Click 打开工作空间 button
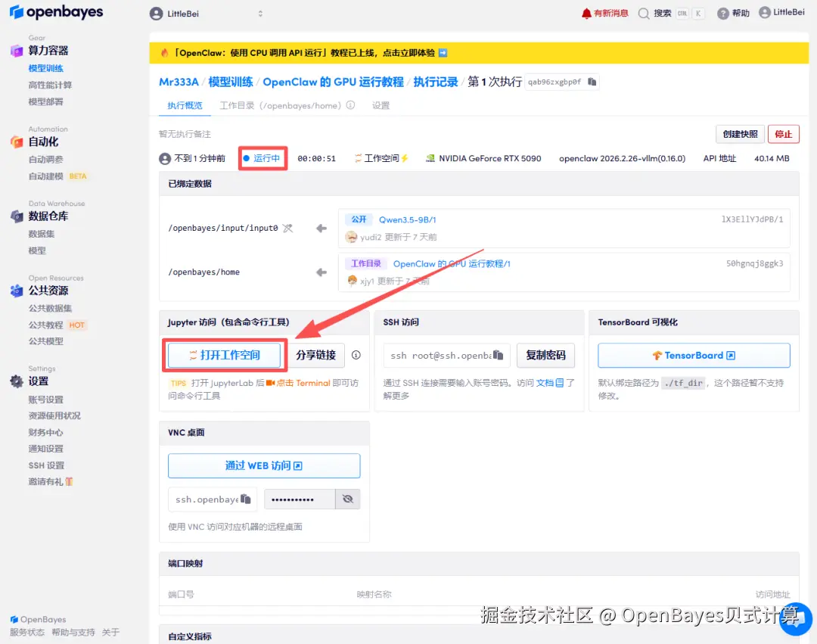Screen dimensions: 817x644 pos(224,356)
